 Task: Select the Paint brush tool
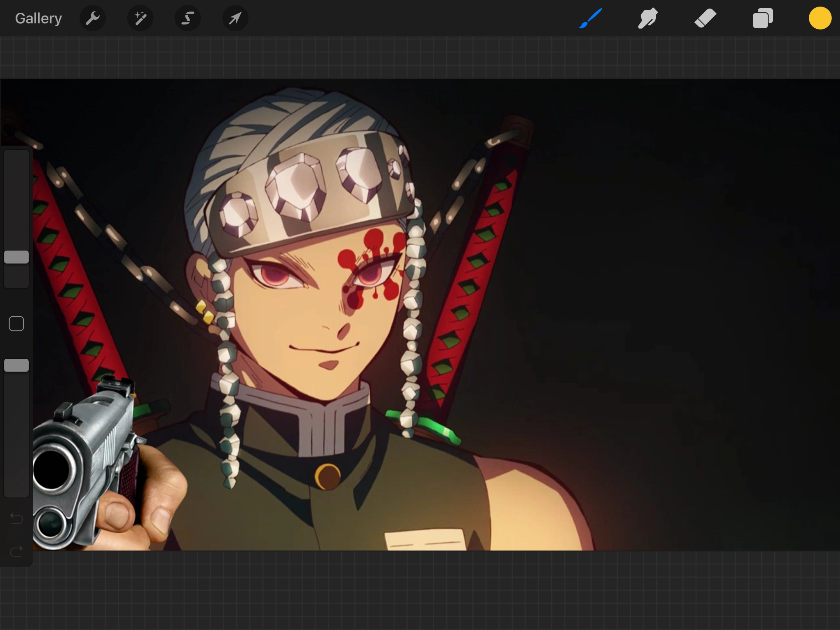591,18
